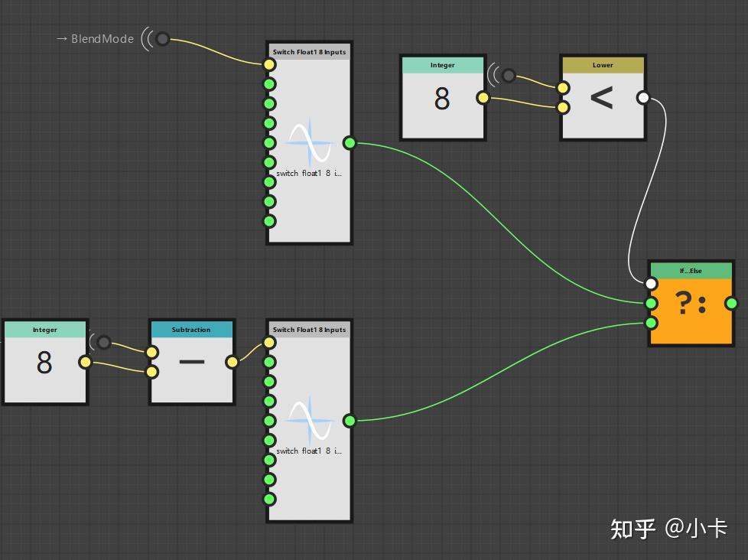
Task: Click the green output pin of top Switch node
Action: pos(350,142)
